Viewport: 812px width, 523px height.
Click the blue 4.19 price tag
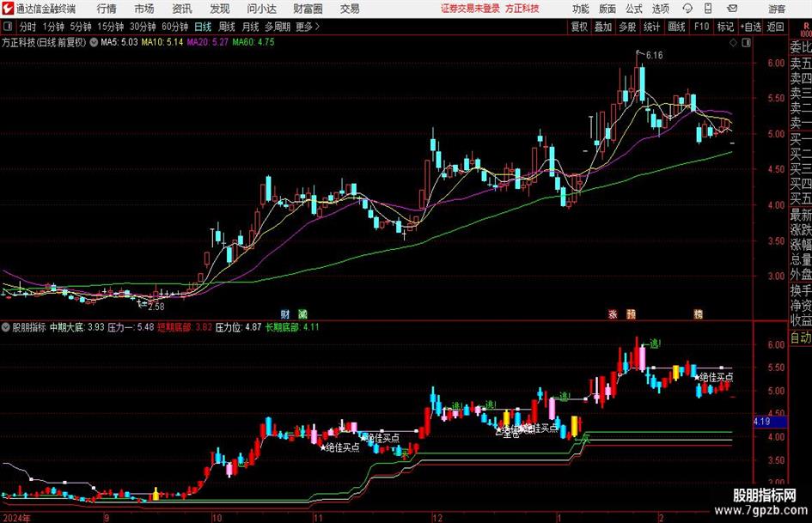770,422
